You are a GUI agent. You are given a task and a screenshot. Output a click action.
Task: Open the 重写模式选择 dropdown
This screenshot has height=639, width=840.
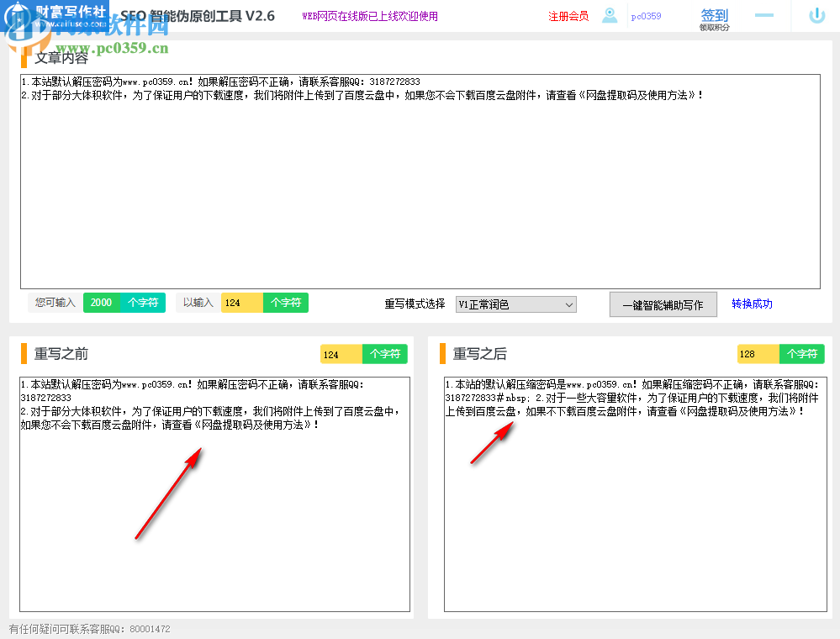pyautogui.click(x=516, y=304)
